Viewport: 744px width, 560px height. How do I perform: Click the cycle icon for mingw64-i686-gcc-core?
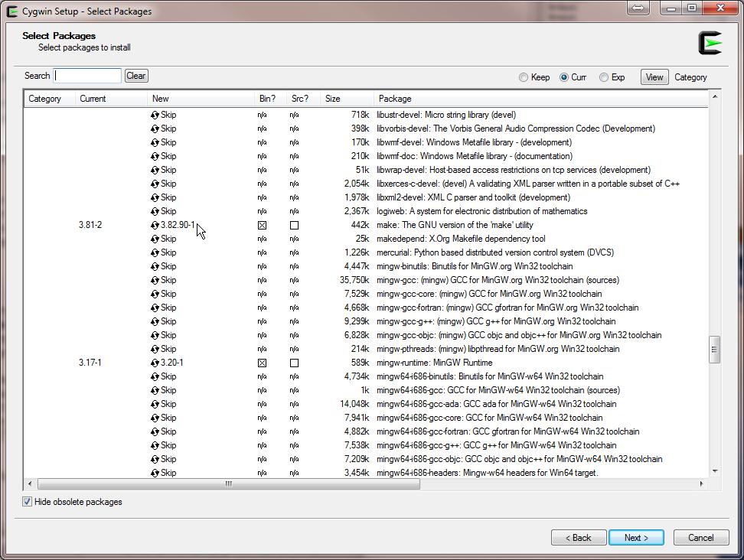[155, 418]
